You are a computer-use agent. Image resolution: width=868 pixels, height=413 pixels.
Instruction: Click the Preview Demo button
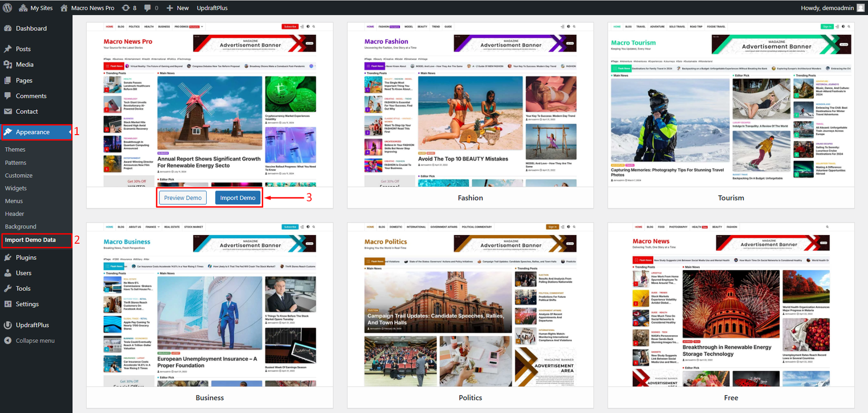[183, 198]
